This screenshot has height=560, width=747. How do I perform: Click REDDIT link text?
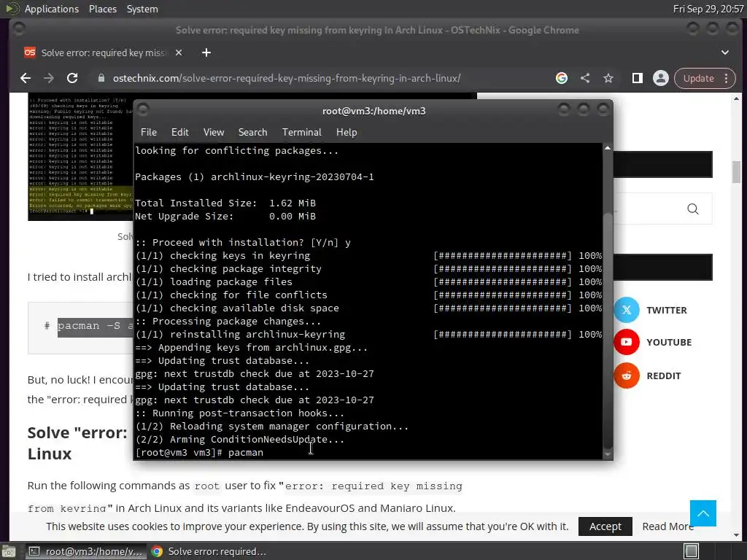(664, 376)
